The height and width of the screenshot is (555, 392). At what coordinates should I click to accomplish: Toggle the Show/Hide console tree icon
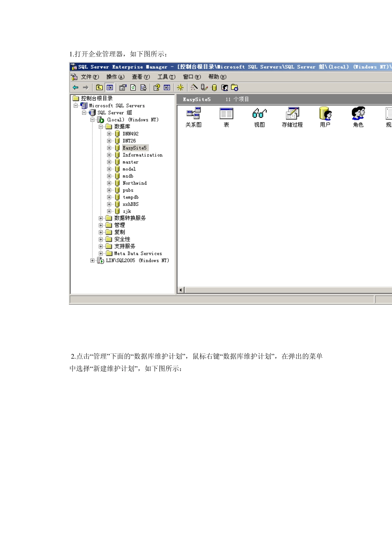(109, 88)
